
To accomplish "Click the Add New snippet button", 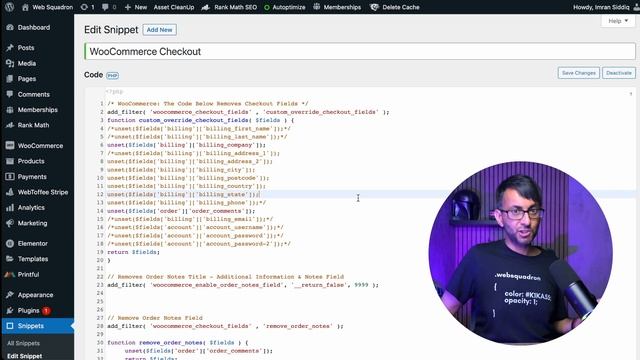I will point(160,30).
